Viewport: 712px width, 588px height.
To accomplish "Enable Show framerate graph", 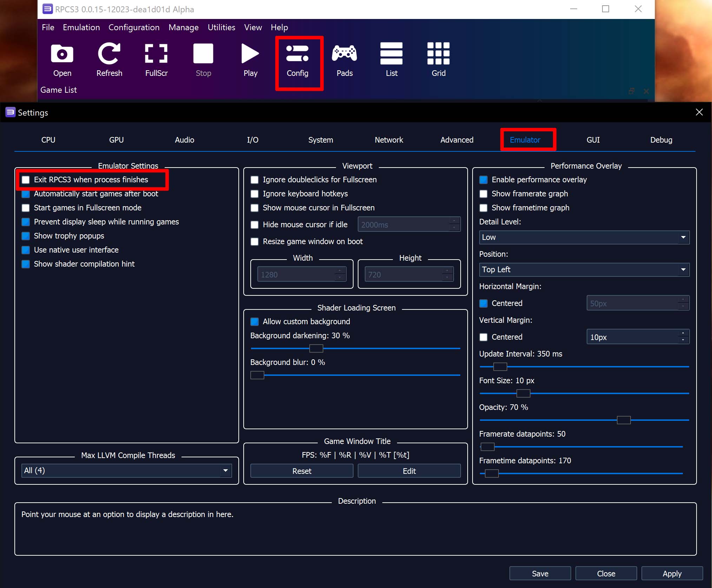I will pos(483,194).
